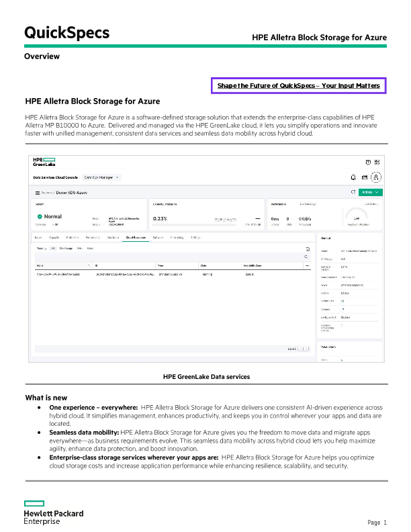Image resolution: width=411 pixels, height=532 pixels.
Task: Go to the next table page
Action: coord(307,349)
